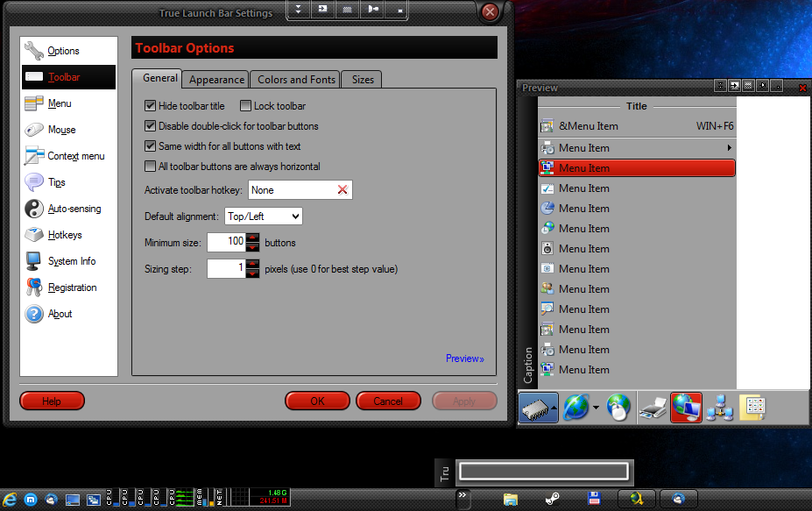Viewport: 812px width, 511px height.
Task: Open the Steam icon in the taskbar
Action: (552, 499)
